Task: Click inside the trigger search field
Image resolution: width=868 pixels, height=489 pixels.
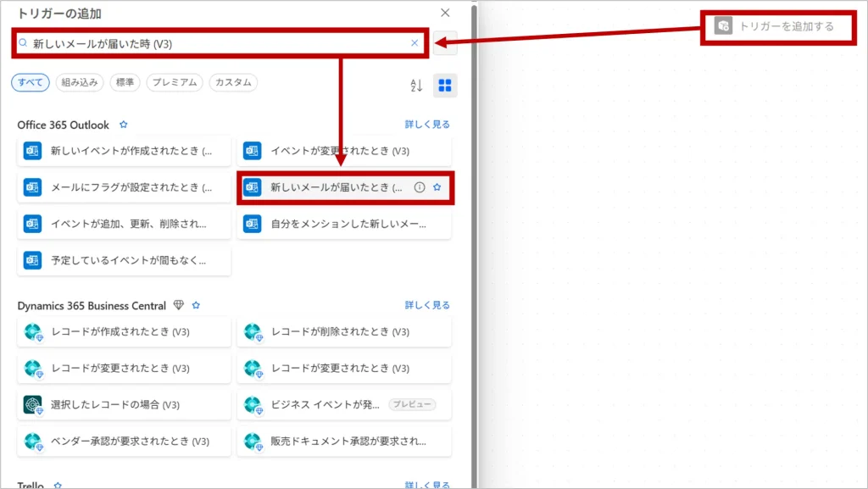Action: click(x=212, y=43)
